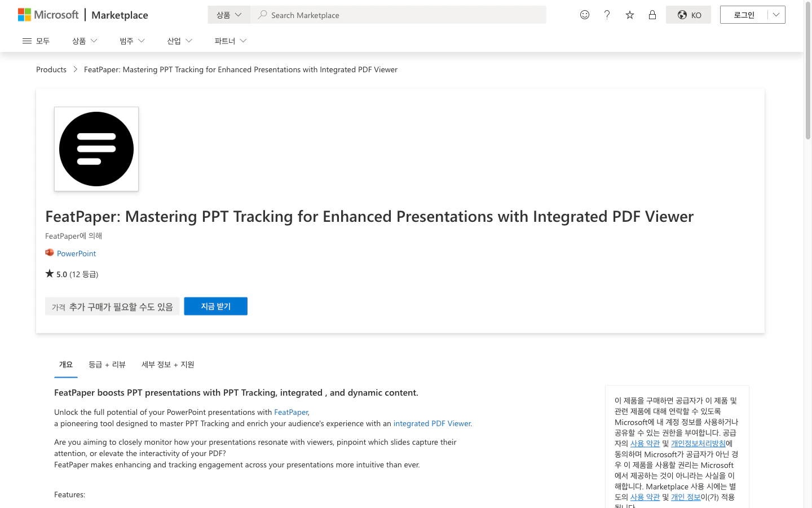Open the 상품 dropdown in the search bar
812x508 pixels.
228,14
